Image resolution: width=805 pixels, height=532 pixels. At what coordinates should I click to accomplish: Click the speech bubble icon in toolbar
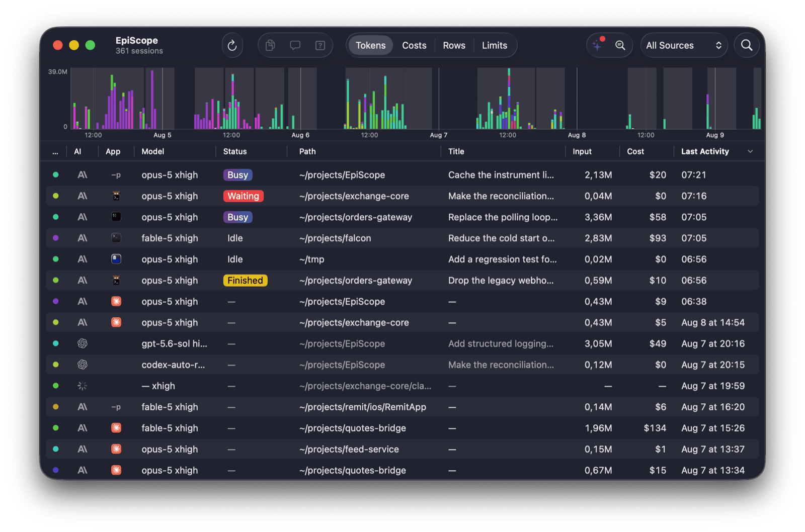point(295,46)
